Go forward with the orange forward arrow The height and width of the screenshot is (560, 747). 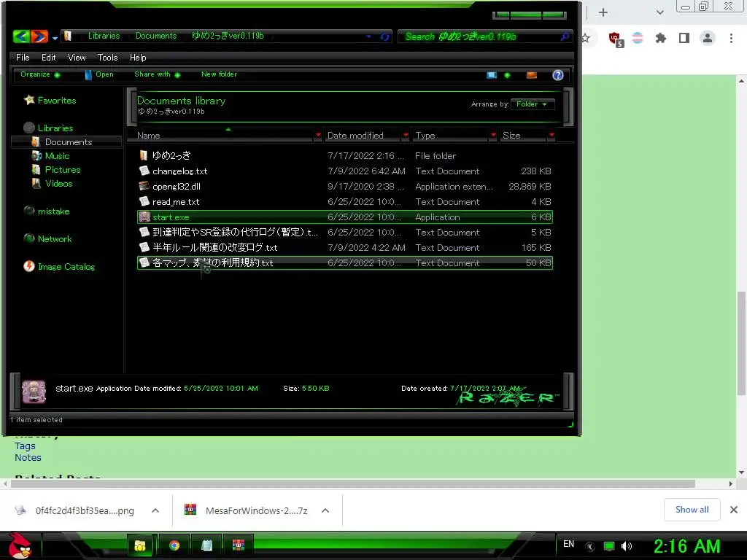[39, 36]
